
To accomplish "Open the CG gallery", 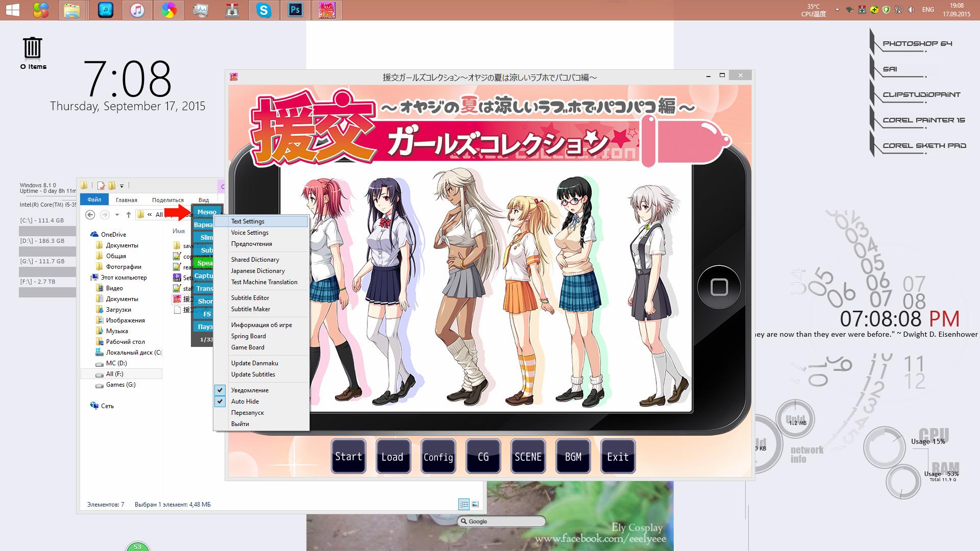I will tap(483, 457).
